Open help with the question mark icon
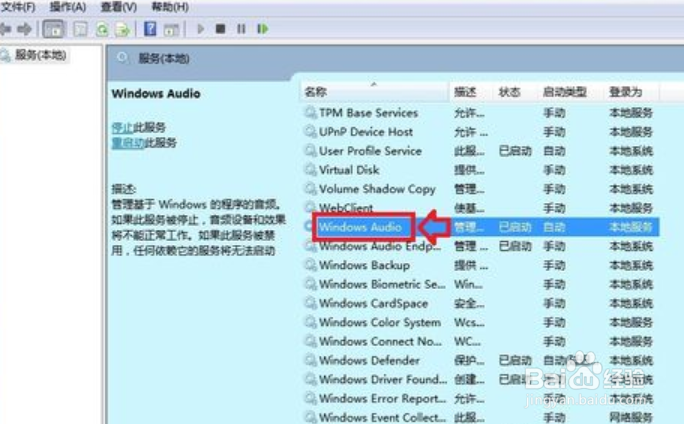Screen dimensions: 684x424 150,29
